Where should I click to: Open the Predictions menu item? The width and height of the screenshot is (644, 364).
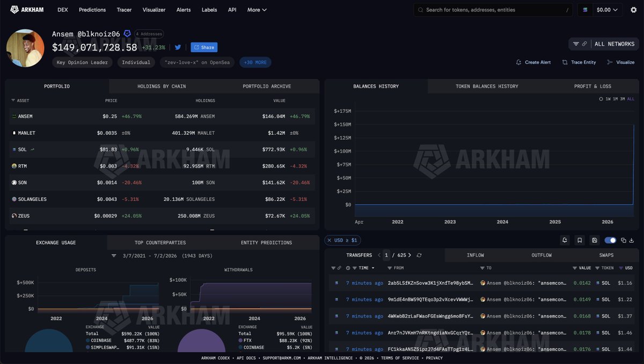click(92, 10)
